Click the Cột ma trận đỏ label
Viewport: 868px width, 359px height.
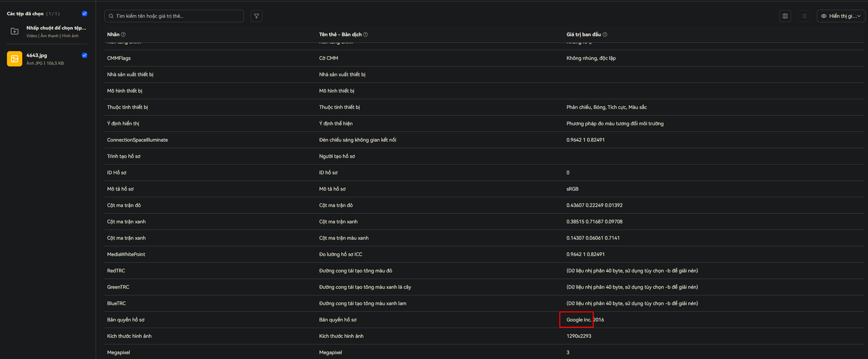click(x=124, y=205)
